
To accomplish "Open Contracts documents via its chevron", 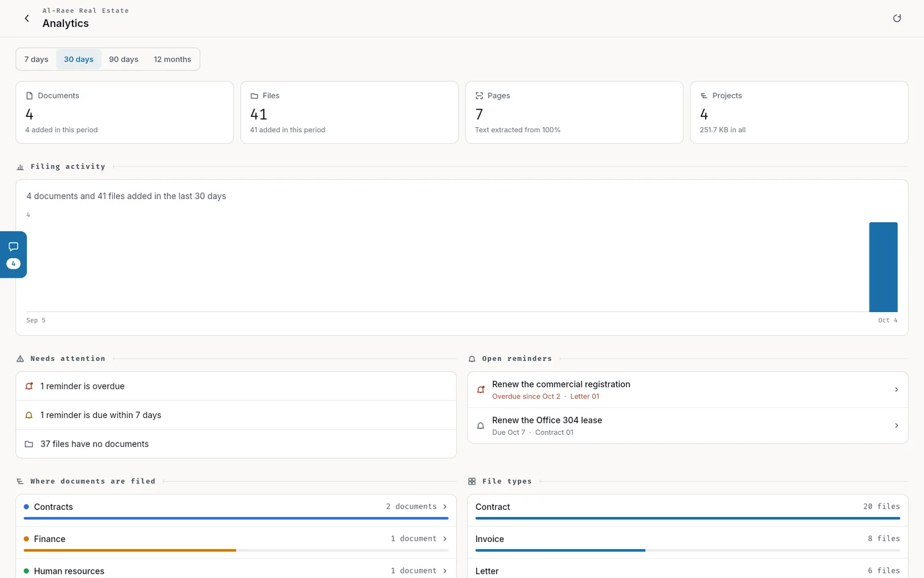I will coord(445,507).
